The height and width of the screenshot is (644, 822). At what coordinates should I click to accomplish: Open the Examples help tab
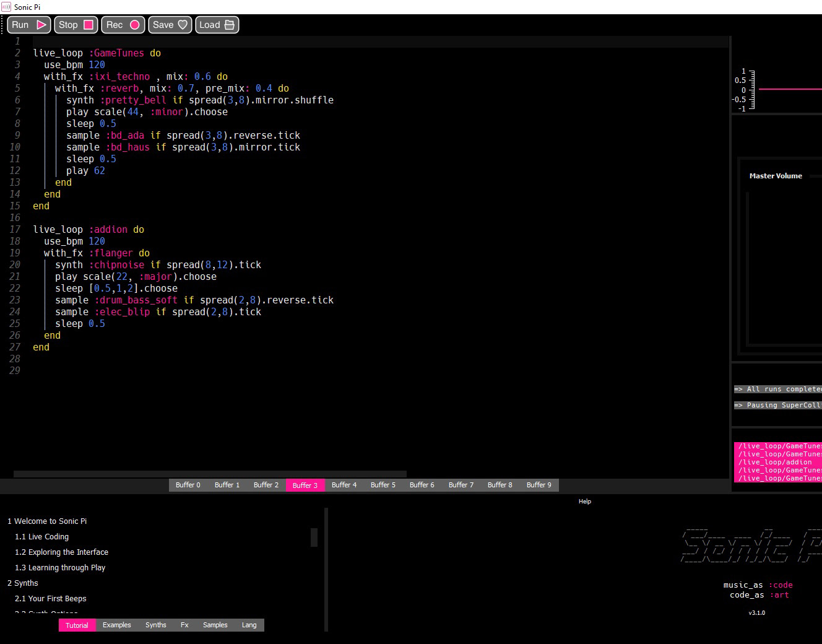click(117, 625)
